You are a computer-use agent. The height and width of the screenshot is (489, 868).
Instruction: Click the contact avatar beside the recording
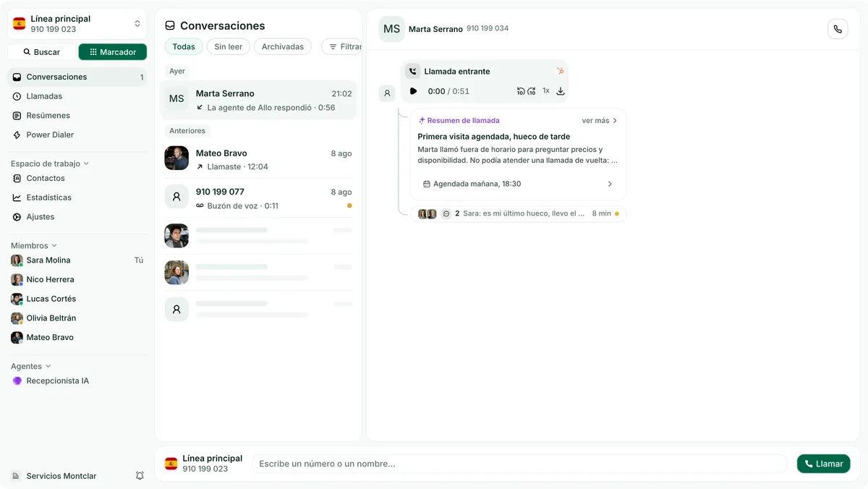(x=387, y=93)
